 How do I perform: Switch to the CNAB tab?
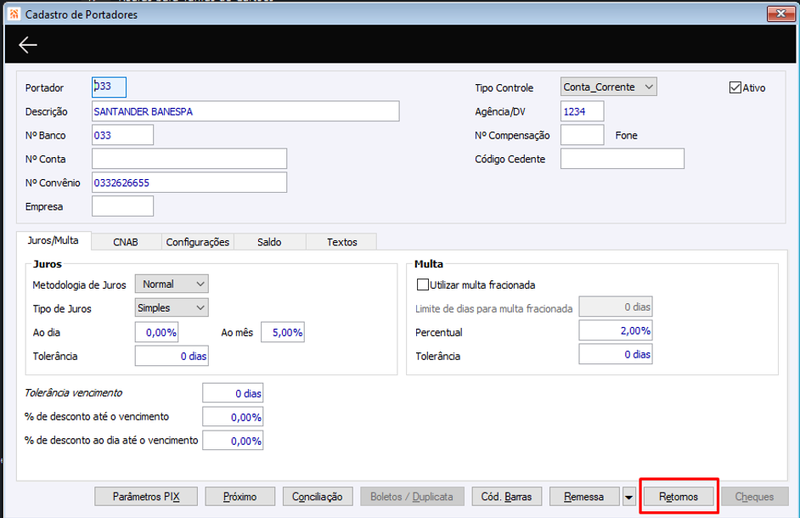(126, 242)
